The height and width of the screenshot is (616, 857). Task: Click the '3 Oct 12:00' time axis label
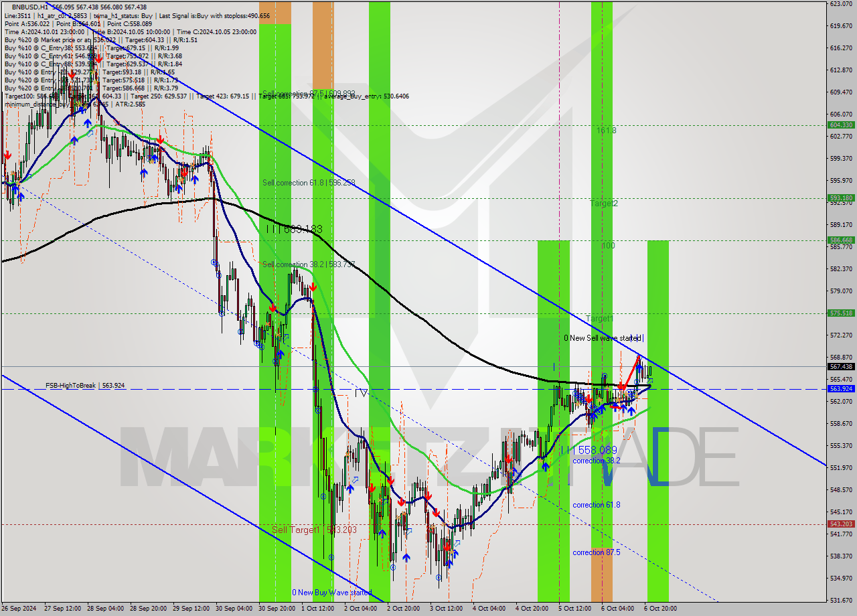(x=447, y=609)
